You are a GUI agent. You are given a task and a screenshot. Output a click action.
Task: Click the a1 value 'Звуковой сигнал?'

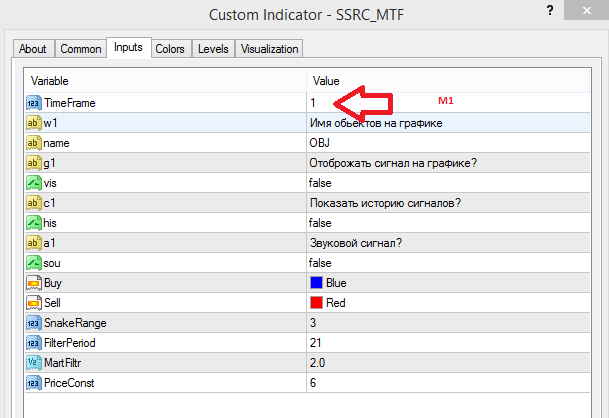pyautogui.click(x=356, y=243)
